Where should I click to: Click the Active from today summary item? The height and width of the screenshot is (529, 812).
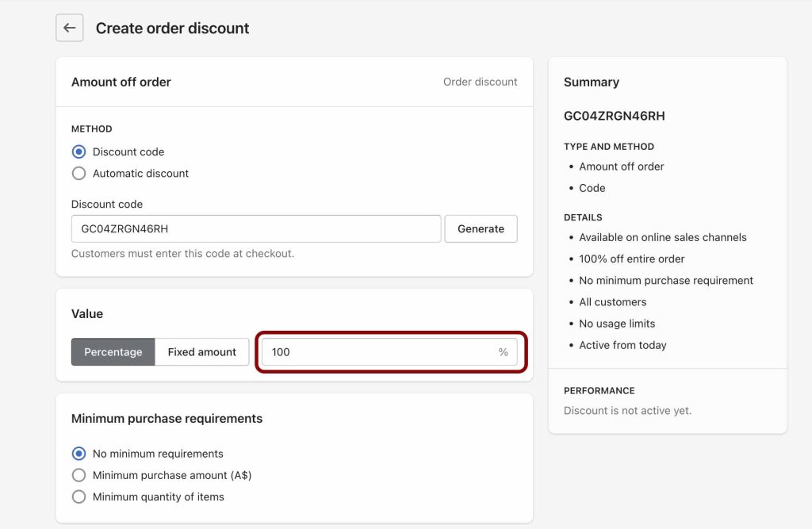pyautogui.click(x=622, y=345)
